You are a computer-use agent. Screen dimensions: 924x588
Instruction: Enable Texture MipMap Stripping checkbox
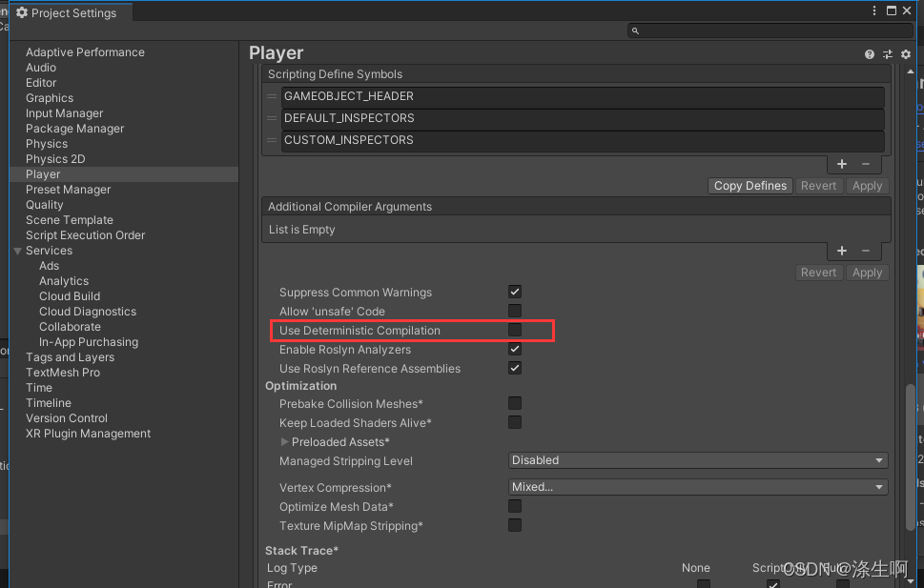(x=515, y=525)
